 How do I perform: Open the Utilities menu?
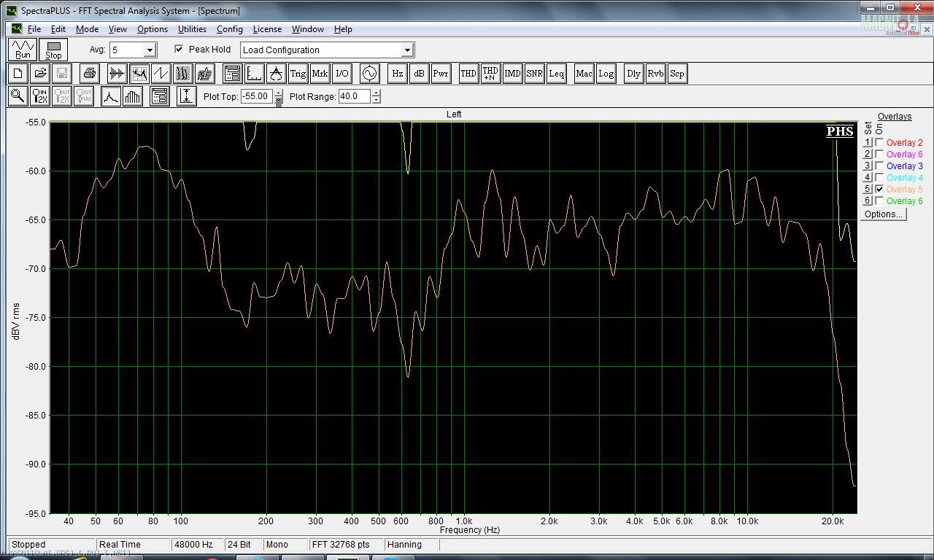click(x=192, y=29)
